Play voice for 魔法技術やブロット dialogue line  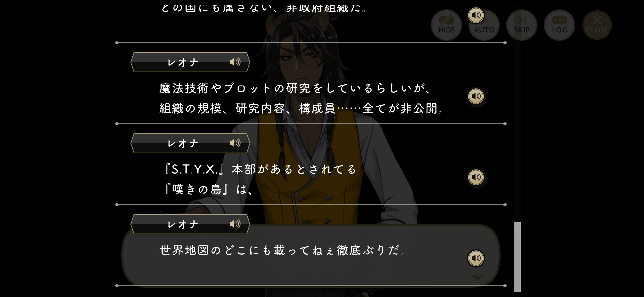click(x=476, y=96)
